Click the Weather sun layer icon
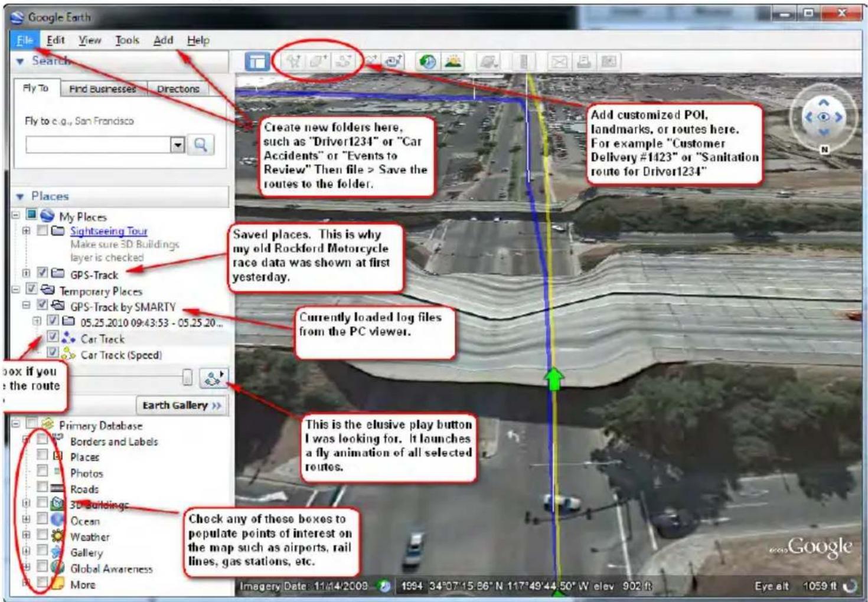This screenshot has height=602, width=868. tap(57, 536)
